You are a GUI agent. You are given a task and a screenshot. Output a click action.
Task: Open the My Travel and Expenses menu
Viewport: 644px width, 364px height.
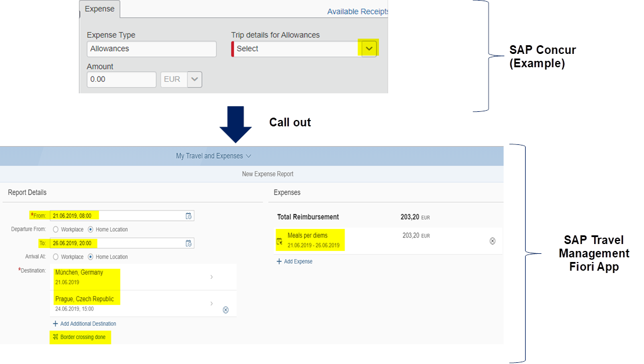point(213,156)
